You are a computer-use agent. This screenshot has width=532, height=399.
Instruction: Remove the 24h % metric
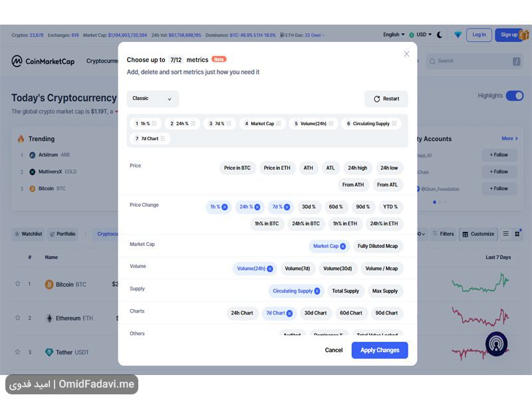257,207
